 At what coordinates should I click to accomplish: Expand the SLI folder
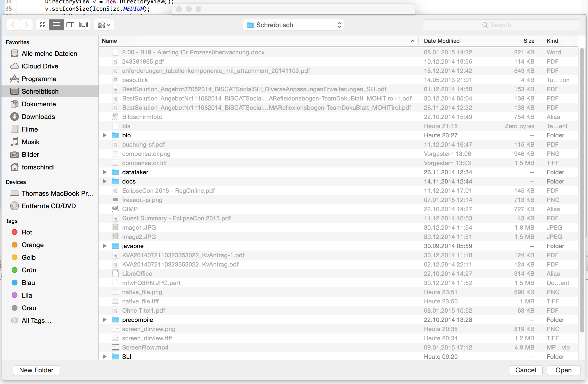105,356
